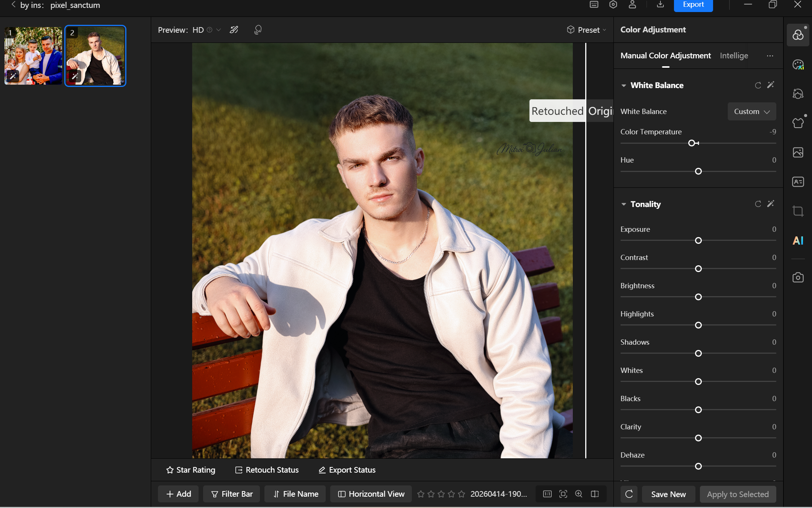
Task: Click the zoom in magnifier icon
Action: point(579,494)
